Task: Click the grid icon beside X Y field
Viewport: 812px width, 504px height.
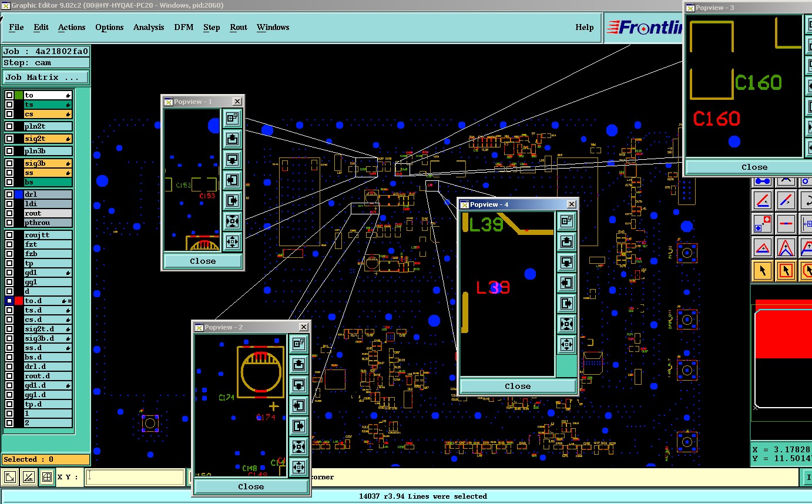Action: [x=47, y=477]
